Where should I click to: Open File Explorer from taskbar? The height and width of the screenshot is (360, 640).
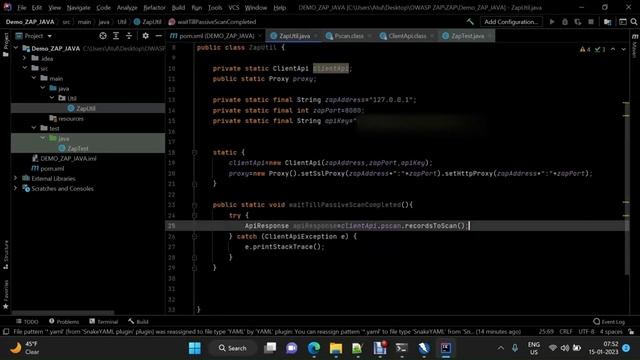point(336,348)
